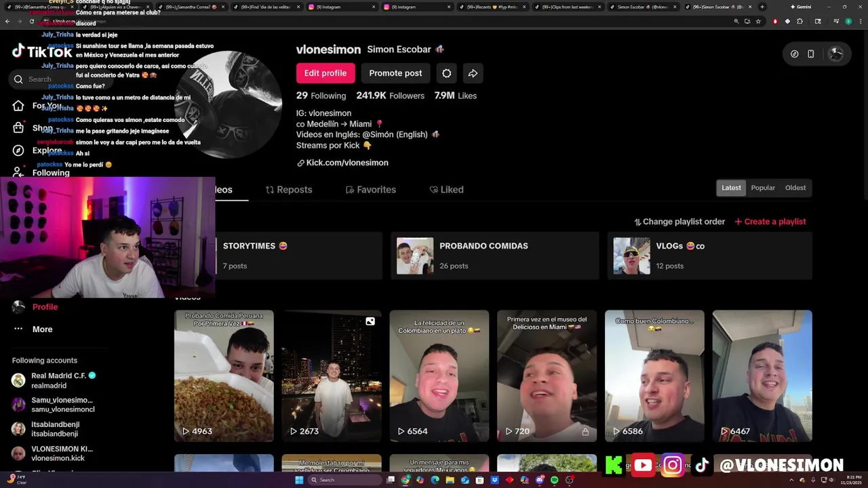Image resolution: width=868 pixels, height=488 pixels.
Task: Switch to the Liked tab
Action: pyautogui.click(x=446, y=190)
